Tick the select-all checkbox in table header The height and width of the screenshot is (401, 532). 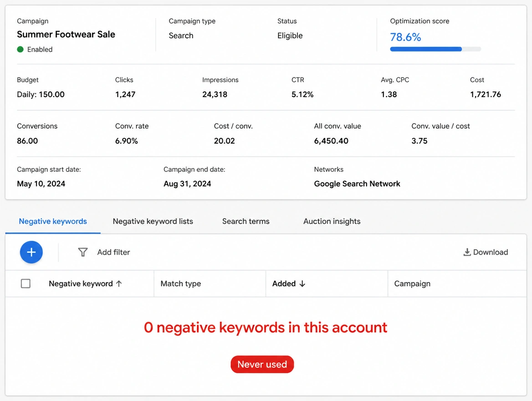(x=26, y=283)
